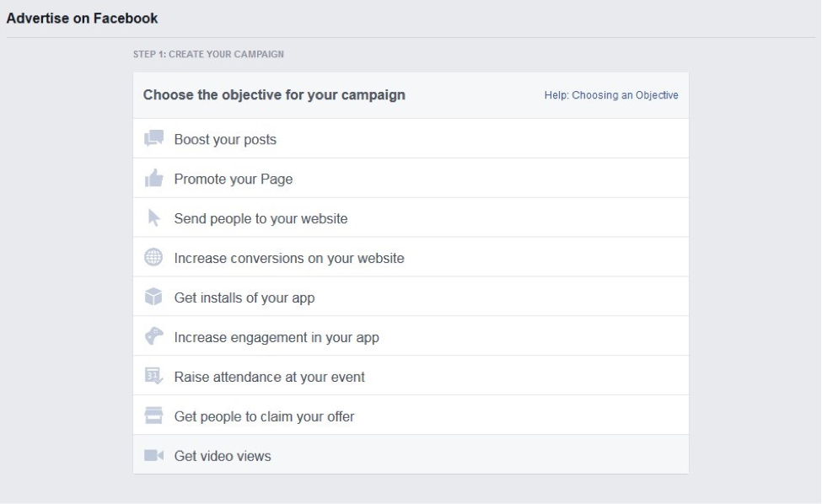
Task: Click the calendar icon for event attendance
Action: pos(153,377)
